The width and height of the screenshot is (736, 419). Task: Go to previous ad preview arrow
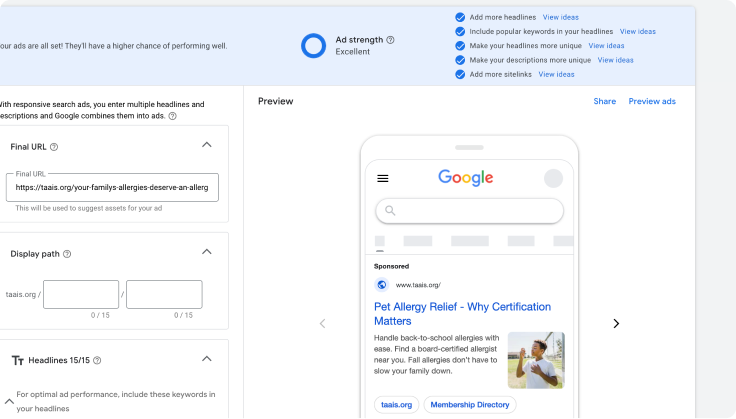point(322,323)
